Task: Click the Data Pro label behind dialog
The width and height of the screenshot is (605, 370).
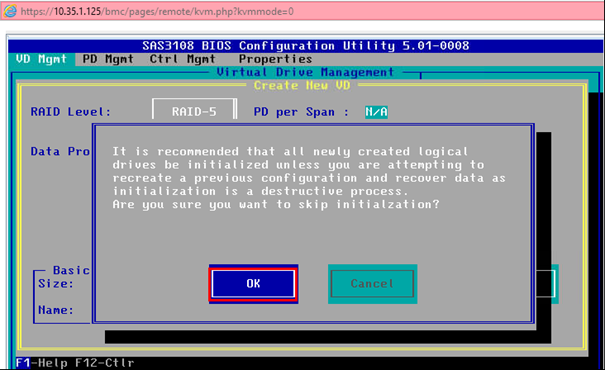Action: point(60,151)
